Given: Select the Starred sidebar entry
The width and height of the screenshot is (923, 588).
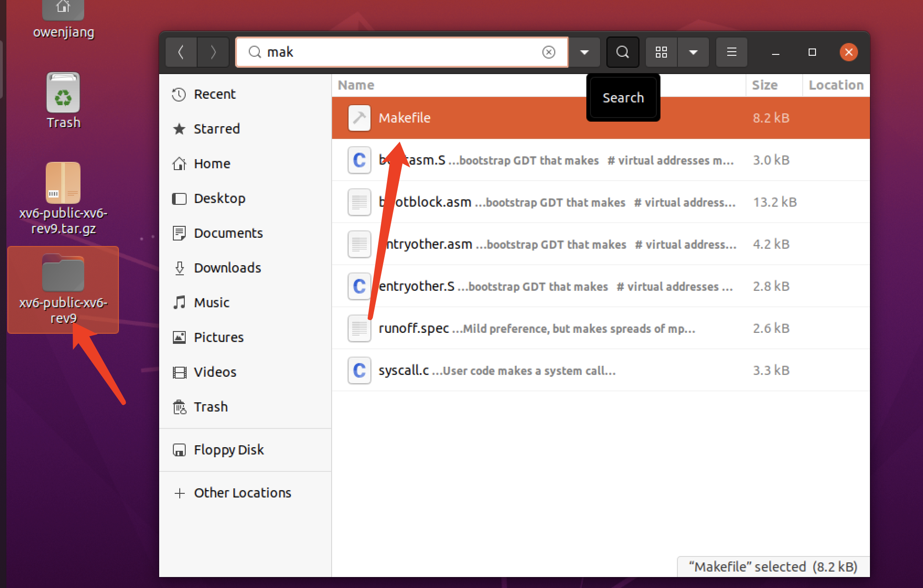Looking at the screenshot, I should [x=217, y=128].
